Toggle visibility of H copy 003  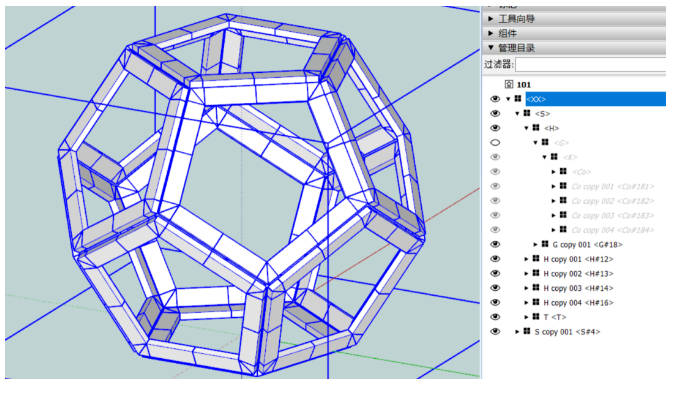click(495, 288)
